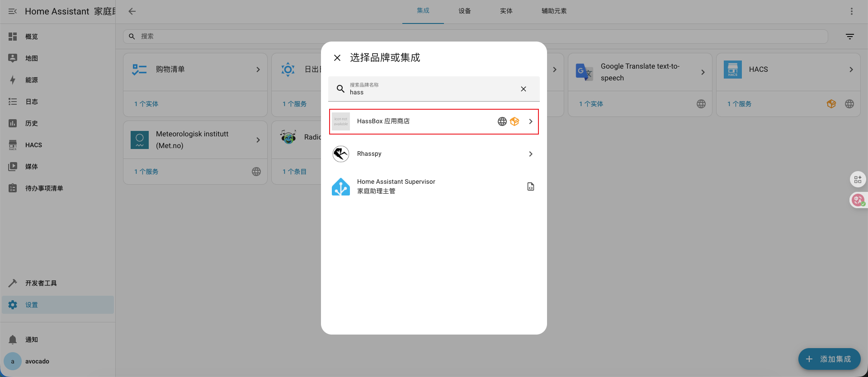Click the Home Assistant Supervisor logo
868x377 pixels.
coord(341,186)
